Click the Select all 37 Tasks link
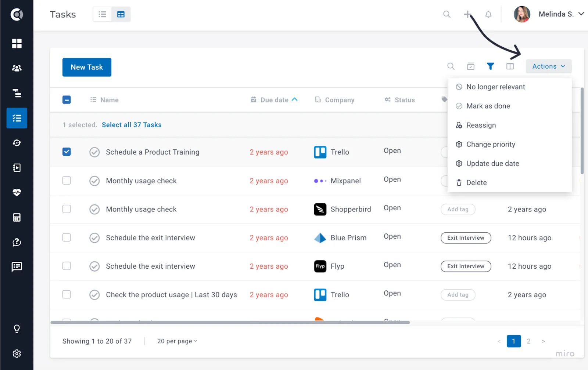588x370 pixels. (132, 125)
